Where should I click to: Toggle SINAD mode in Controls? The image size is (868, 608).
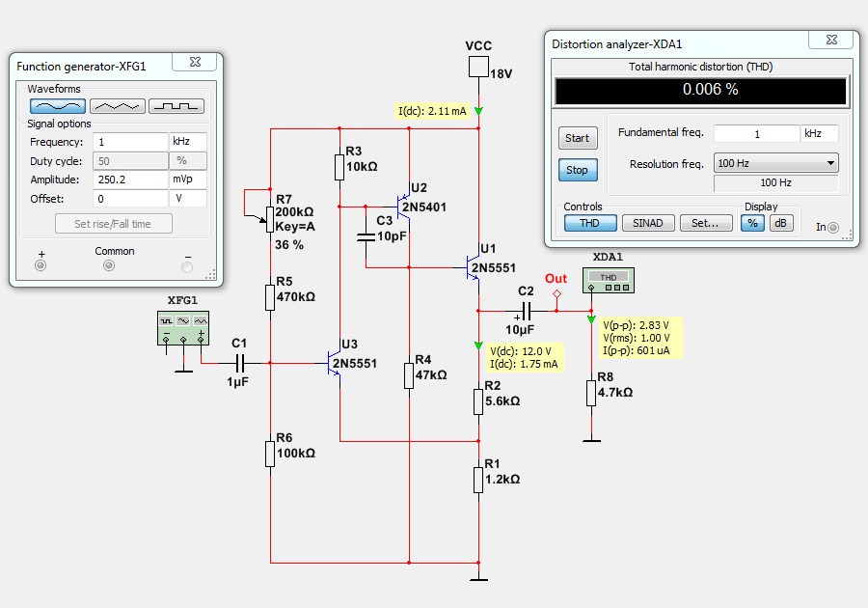pos(648,223)
